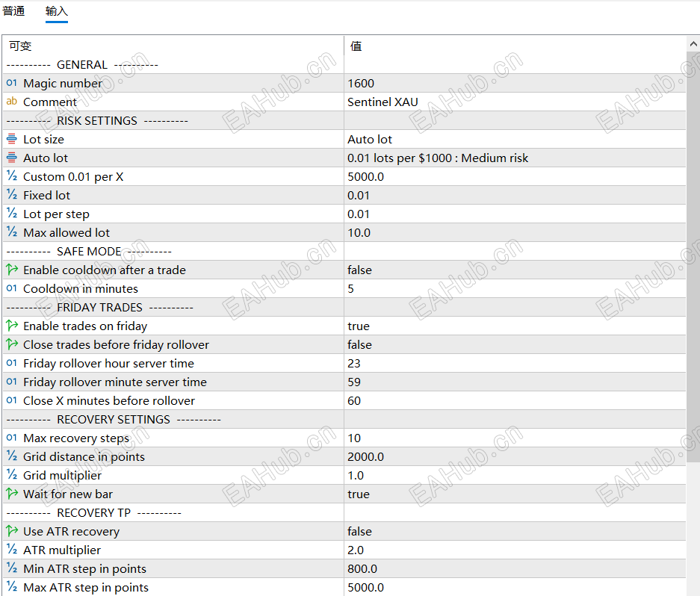Select the GENERAL section header row
This screenshot has height=596, width=700.
tap(344, 65)
